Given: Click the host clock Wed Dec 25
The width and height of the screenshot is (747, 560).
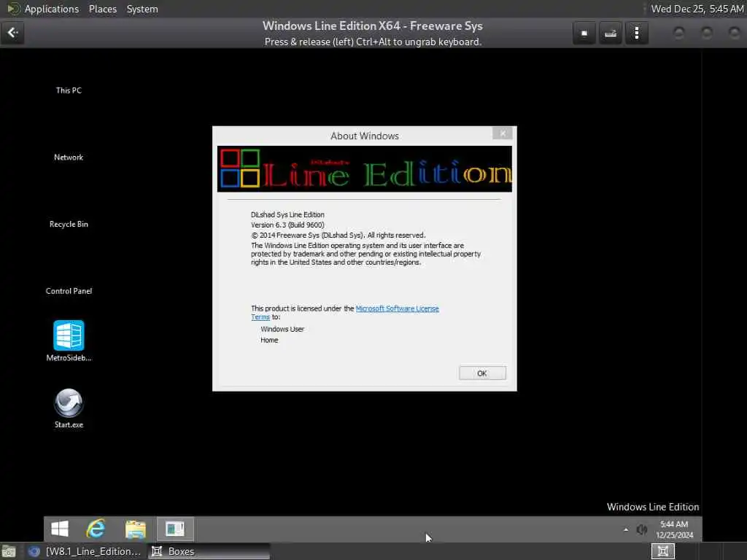Looking at the screenshot, I should coord(697,9).
